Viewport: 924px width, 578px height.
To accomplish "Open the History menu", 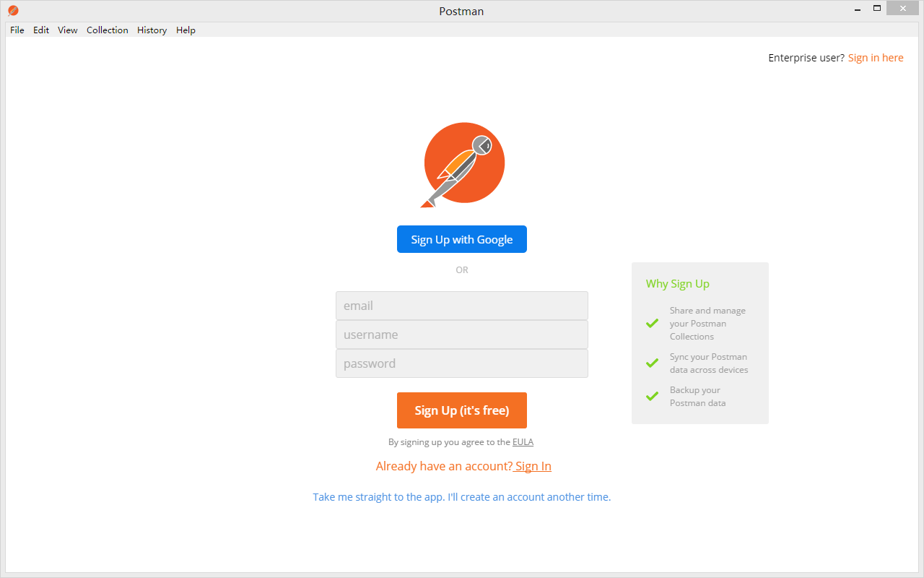I will (152, 30).
